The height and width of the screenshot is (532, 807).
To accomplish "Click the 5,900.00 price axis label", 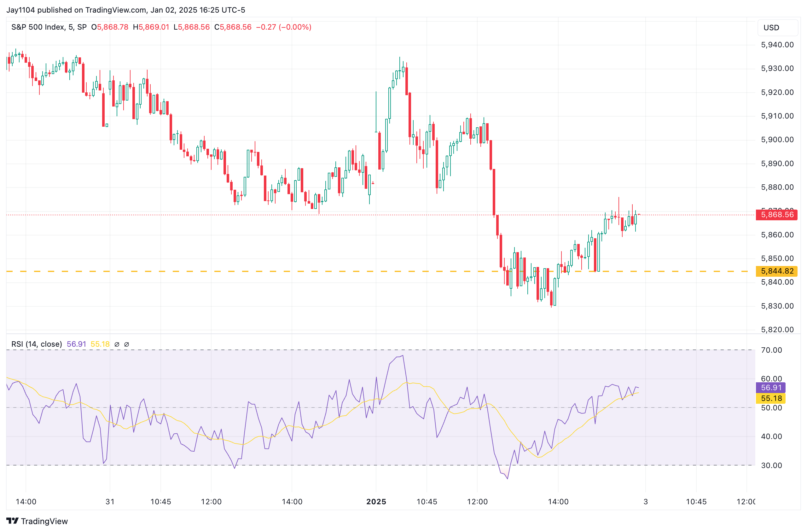I will (x=777, y=140).
